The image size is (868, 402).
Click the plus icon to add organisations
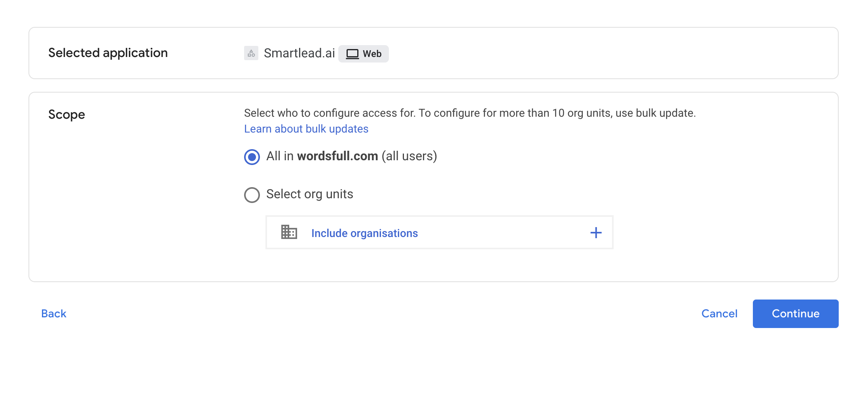(596, 233)
